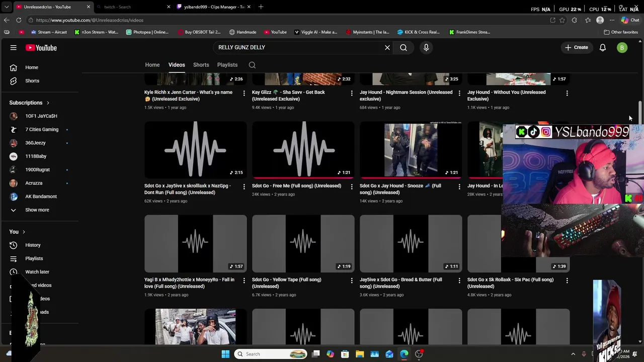Image resolution: width=644 pixels, height=362 pixels.
Task: Start voice search with the microphone
Action: (426, 47)
